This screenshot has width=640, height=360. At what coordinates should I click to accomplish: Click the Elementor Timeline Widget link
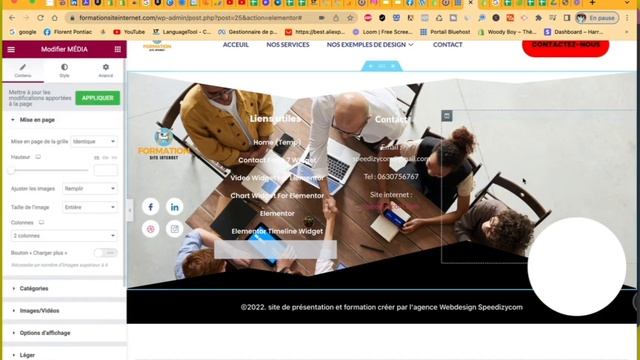point(277,231)
